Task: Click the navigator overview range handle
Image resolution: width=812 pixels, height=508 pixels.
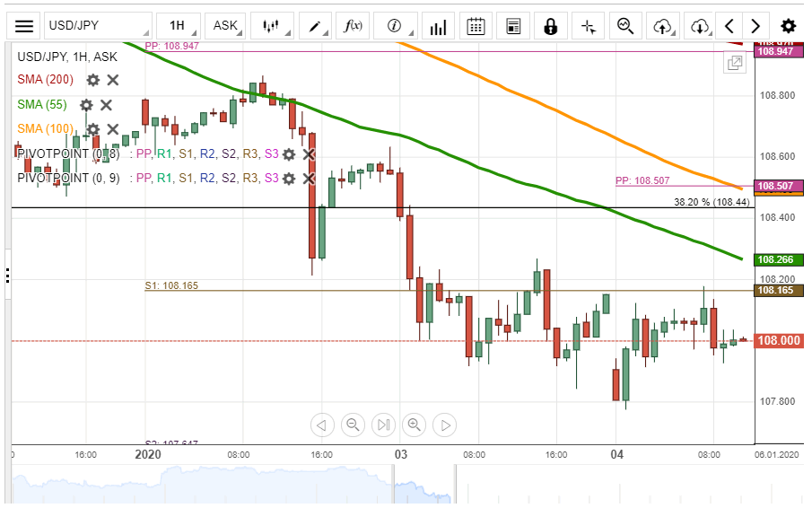Action: coord(455,484)
